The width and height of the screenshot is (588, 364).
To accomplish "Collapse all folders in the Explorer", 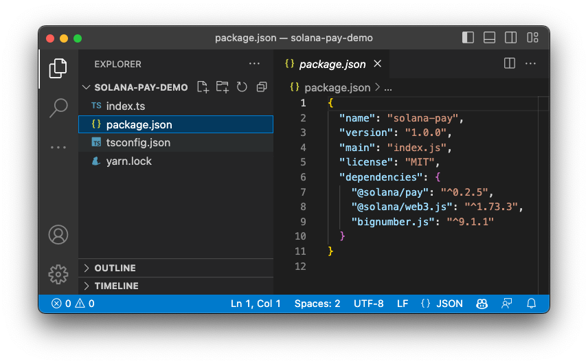I will point(262,87).
